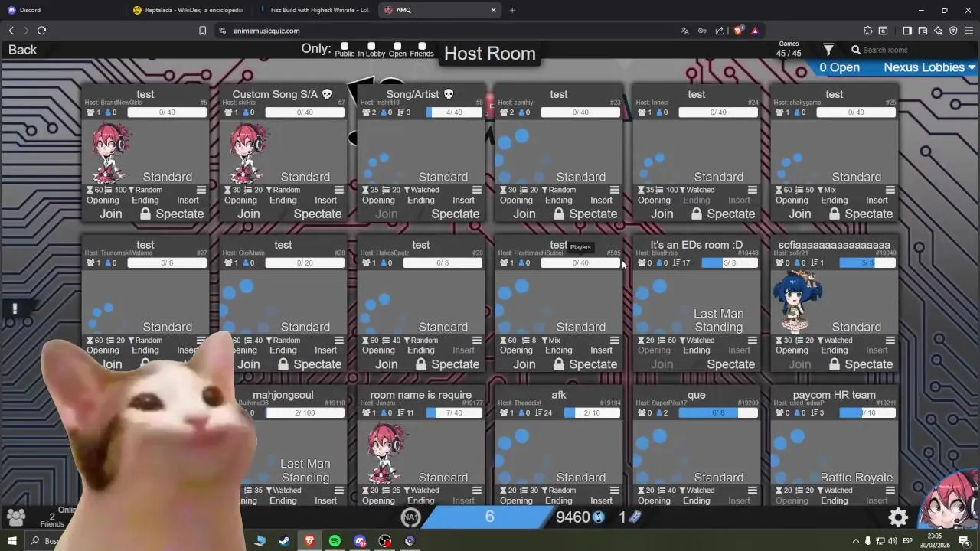980x551 pixels.
Task: Click the ticket icon next to 1
Action: [x=635, y=517]
